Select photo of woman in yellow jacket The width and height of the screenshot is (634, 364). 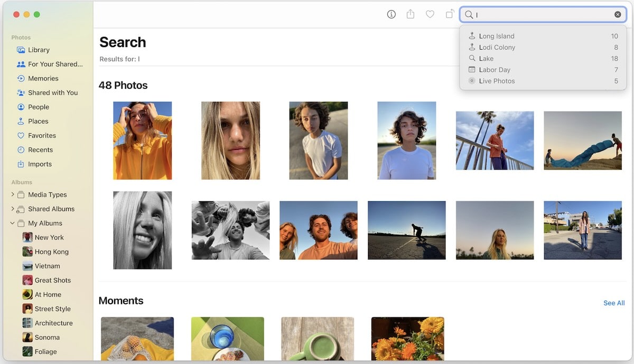[x=143, y=141]
